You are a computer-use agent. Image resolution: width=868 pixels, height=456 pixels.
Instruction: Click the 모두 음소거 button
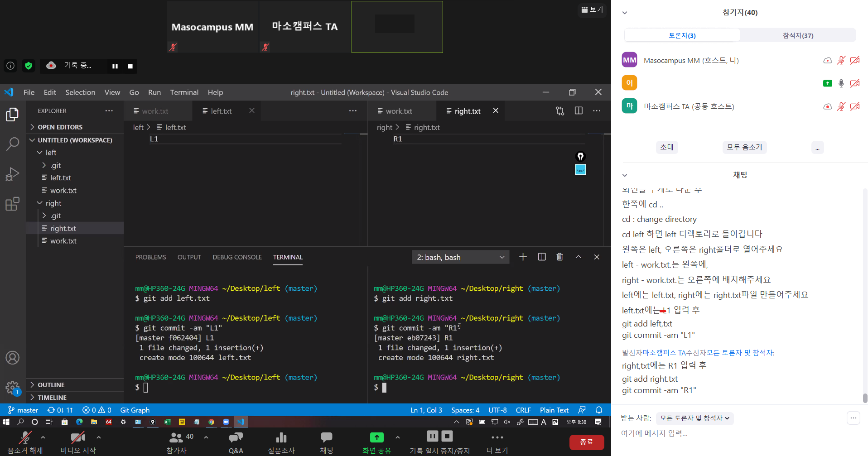tap(744, 147)
